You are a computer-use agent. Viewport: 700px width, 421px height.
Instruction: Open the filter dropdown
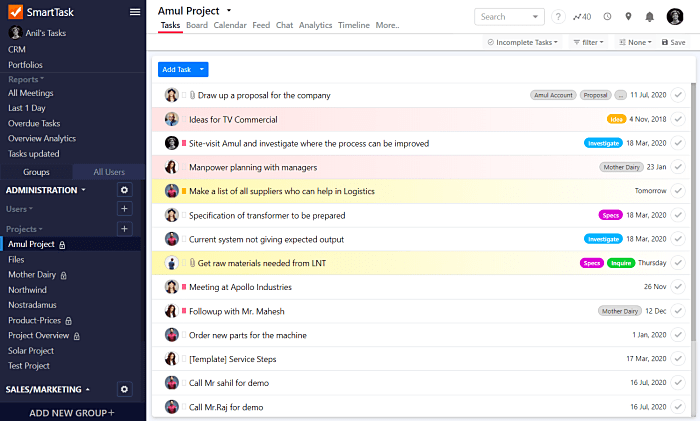(x=588, y=42)
